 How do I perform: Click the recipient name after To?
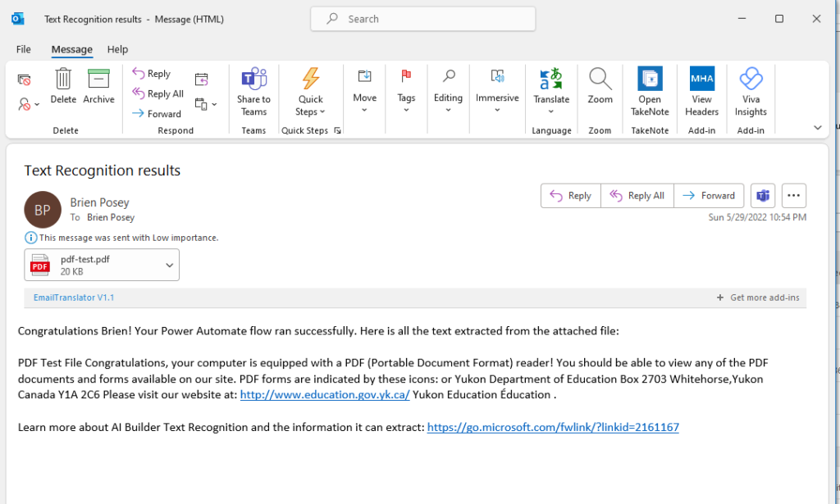click(x=111, y=217)
